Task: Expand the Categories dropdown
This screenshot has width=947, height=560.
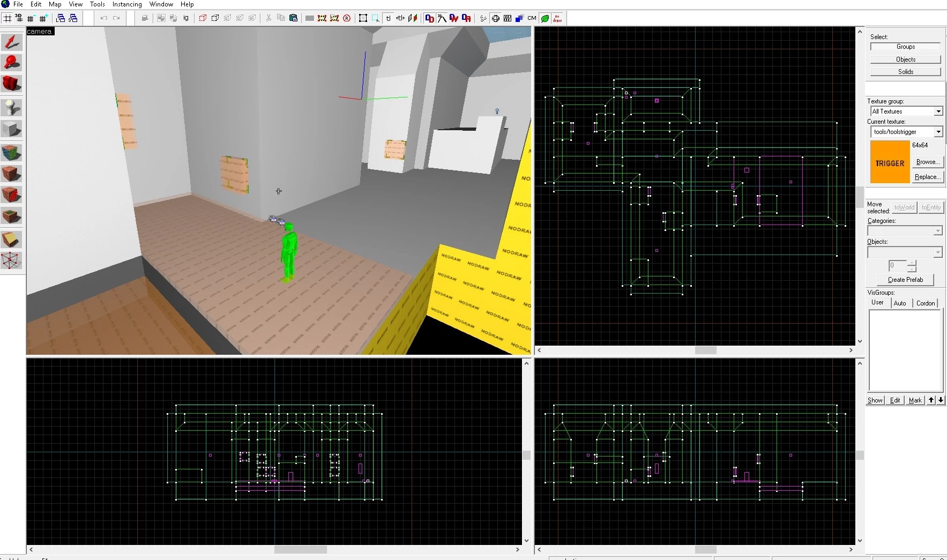Action: [x=937, y=231]
